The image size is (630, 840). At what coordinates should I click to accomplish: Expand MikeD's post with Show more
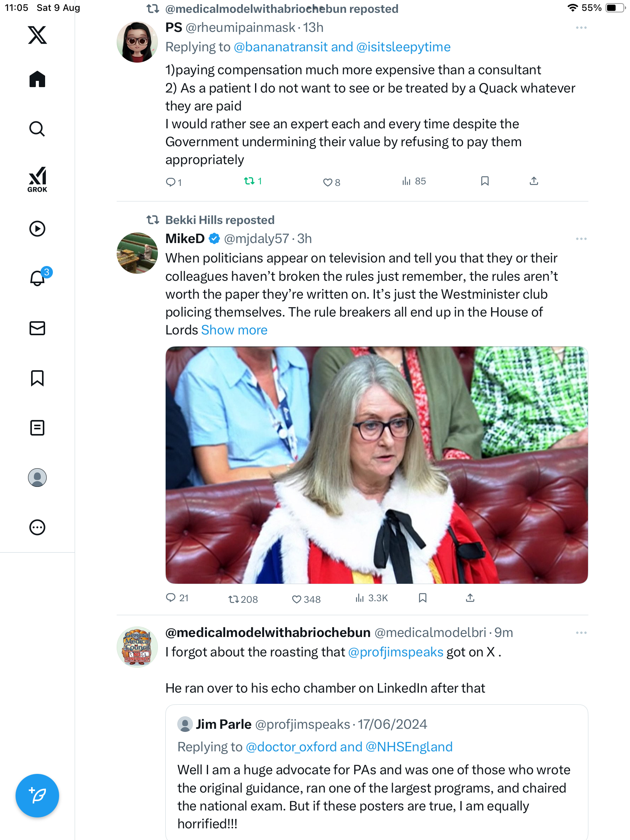click(234, 330)
